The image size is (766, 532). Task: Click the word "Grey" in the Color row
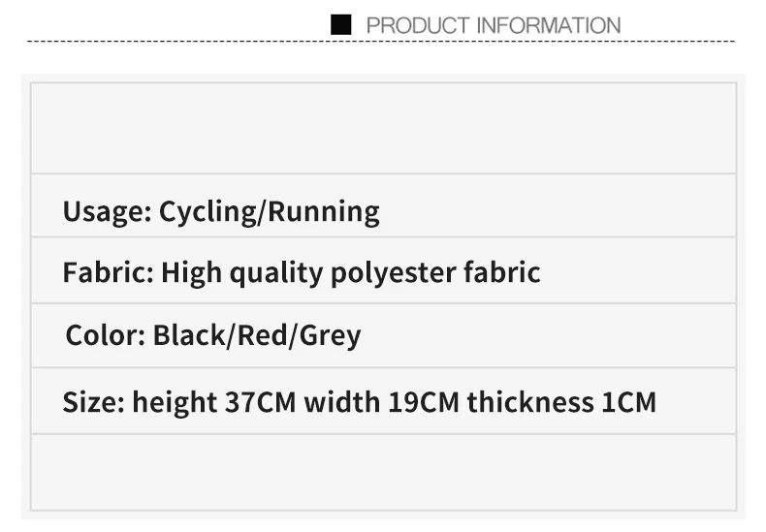pyautogui.click(x=330, y=335)
